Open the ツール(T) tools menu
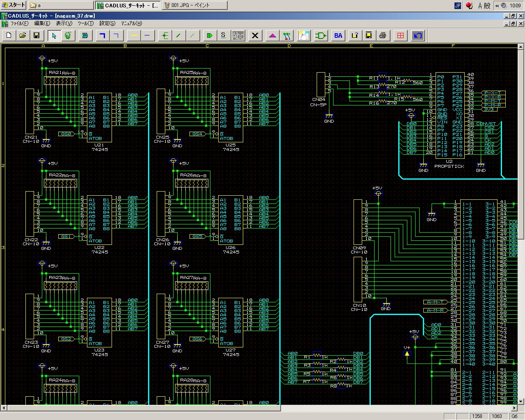Screen dimensions: 525x420 click(85, 23)
